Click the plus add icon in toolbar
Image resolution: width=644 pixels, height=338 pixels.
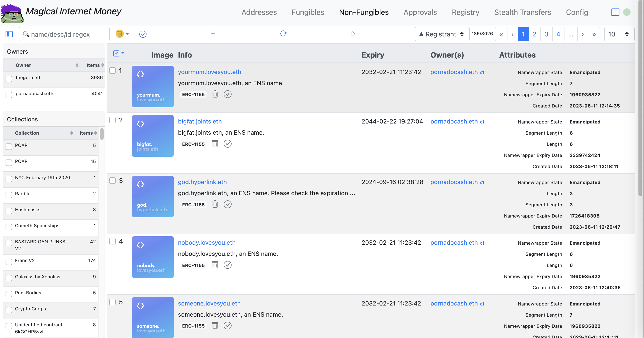coord(213,34)
